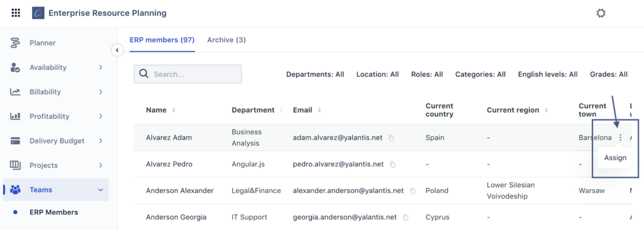Click the Angular.js department cell
Screen dimensions: 644x230
(x=248, y=164)
